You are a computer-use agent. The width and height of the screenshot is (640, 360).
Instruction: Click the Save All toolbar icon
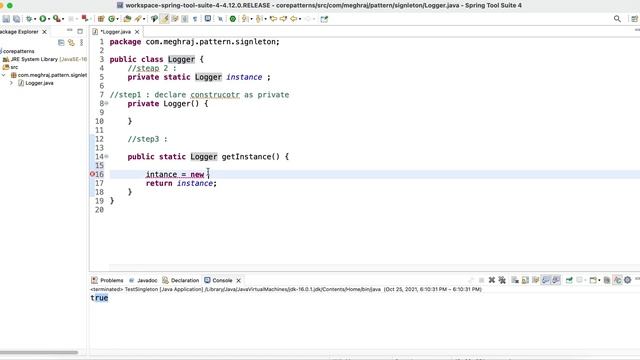coord(16,19)
